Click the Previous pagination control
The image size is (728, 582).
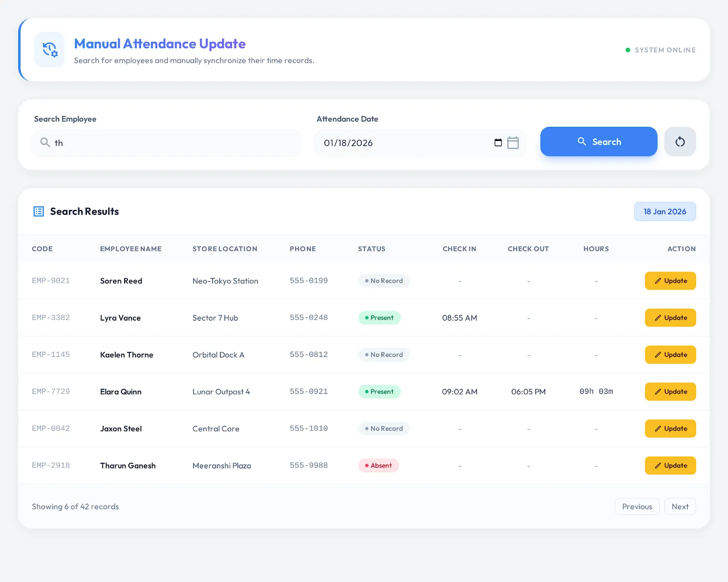(637, 506)
